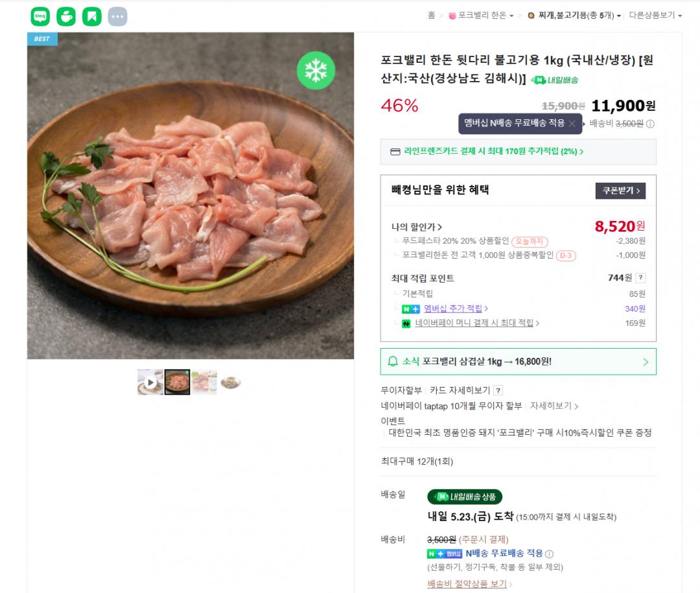Click the green Keep bookmark share icon
Image resolution: width=700 pixels, height=593 pixels.
coord(92,16)
